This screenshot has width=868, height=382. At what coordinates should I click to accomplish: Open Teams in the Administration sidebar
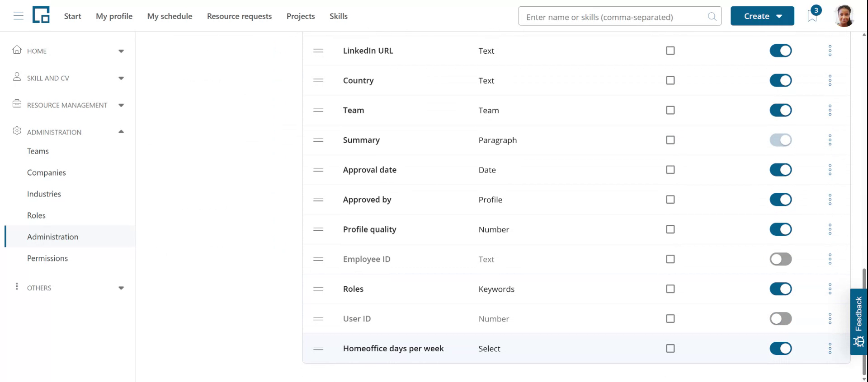click(x=38, y=151)
